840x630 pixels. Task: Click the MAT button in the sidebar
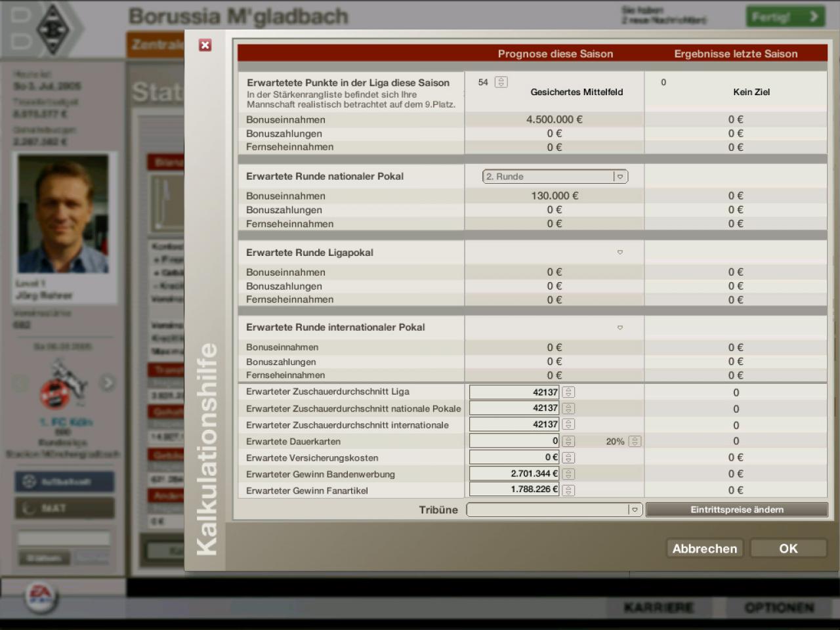pyautogui.click(x=64, y=508)
